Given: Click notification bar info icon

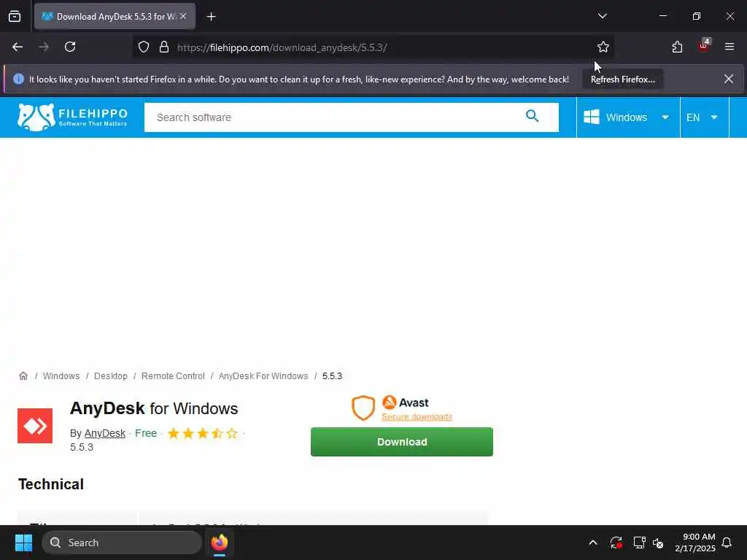Looking at the screenshot, I should (x=18, y=79).
